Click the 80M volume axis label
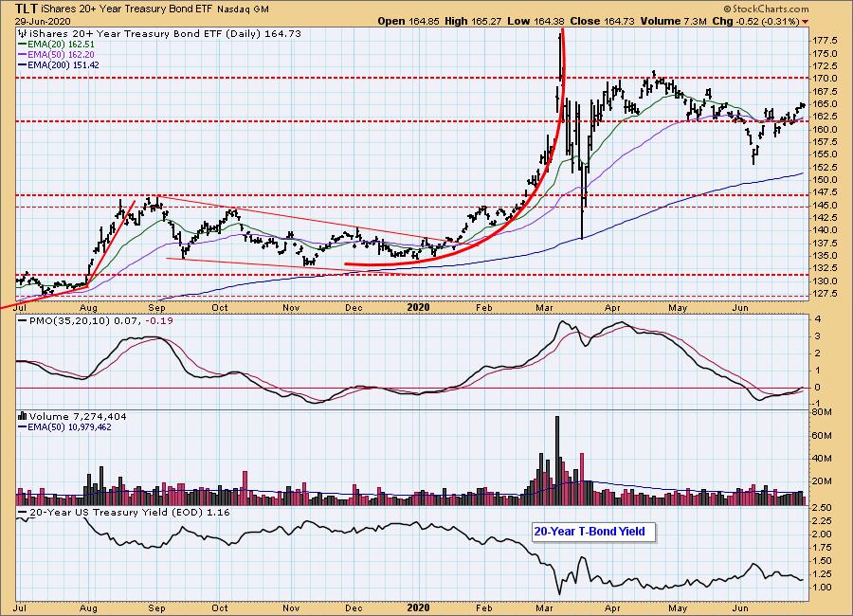Viewport: 853px width, 616px height. point(823,412)
